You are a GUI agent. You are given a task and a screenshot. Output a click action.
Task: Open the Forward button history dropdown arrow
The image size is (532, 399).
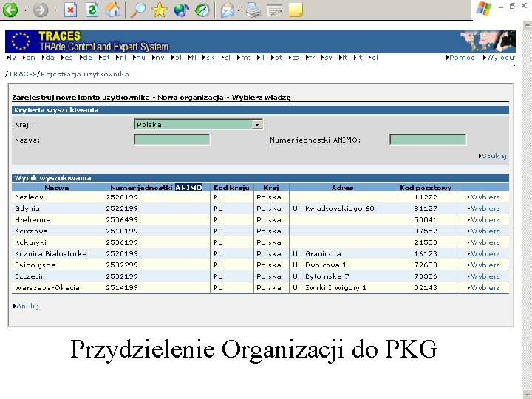[x=55, y=10]
